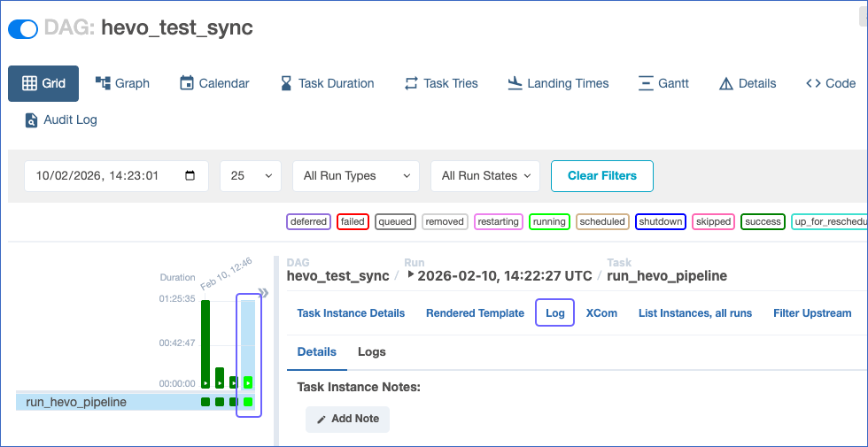868x447 pixels.
Task: Click the date-time filter field
Action: pos(116,176)
